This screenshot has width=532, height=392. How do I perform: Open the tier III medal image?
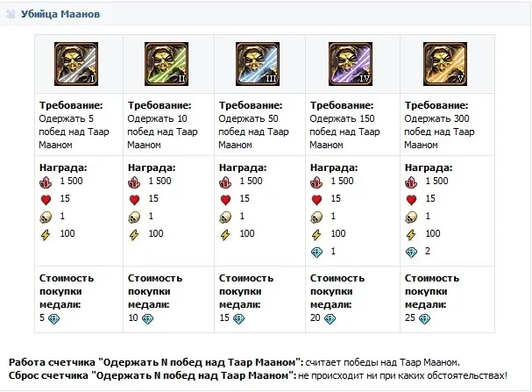pyautogui.click(x=257, y=61)
